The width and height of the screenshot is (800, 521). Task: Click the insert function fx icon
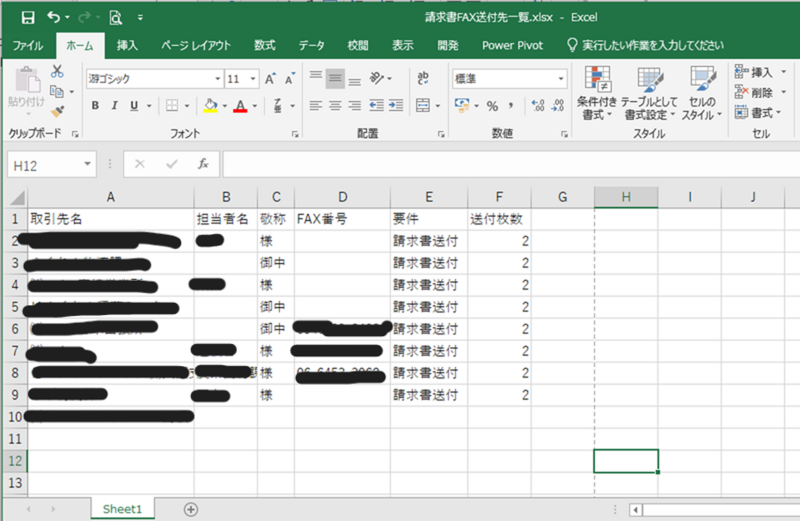tap(203, 164)
